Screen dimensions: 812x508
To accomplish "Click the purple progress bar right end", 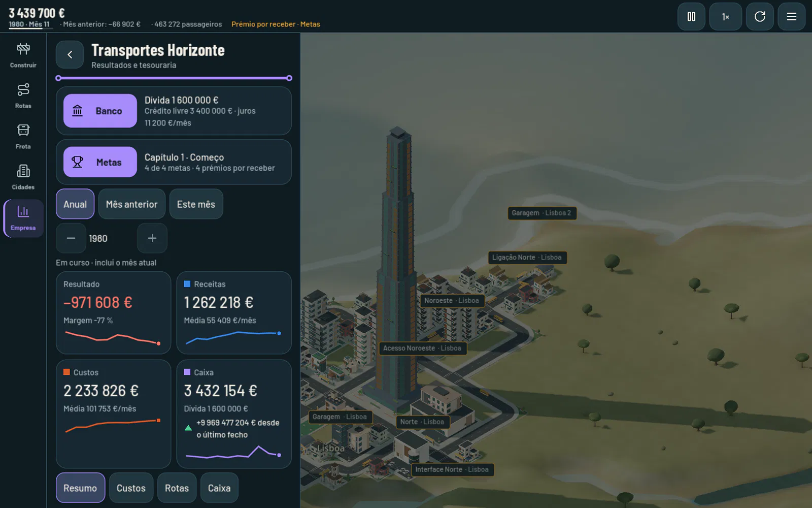I will (x=289, y=78).
